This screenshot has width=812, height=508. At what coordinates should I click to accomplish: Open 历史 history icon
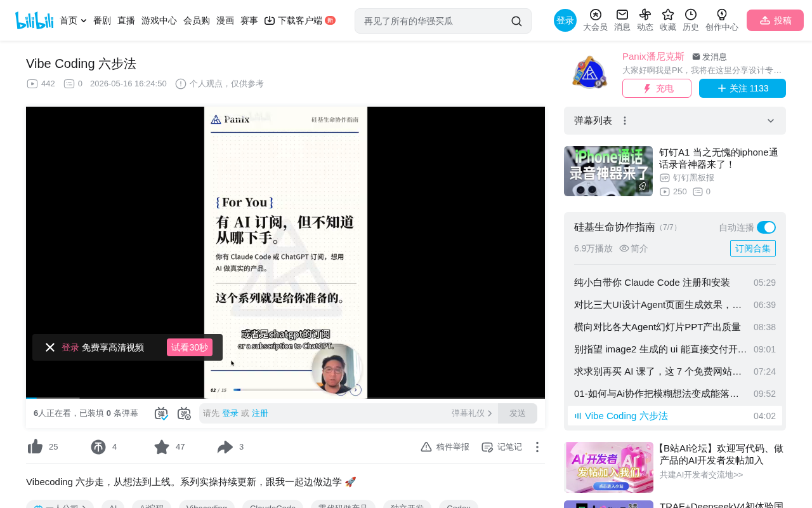pyautogui.click(x=691, y=20)
